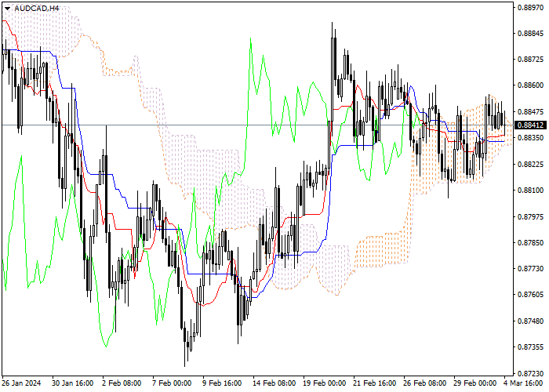Viewport: 549px width, 392px height.
Task: Select the 0.88845 price axis label
Action: coord(530,34)
